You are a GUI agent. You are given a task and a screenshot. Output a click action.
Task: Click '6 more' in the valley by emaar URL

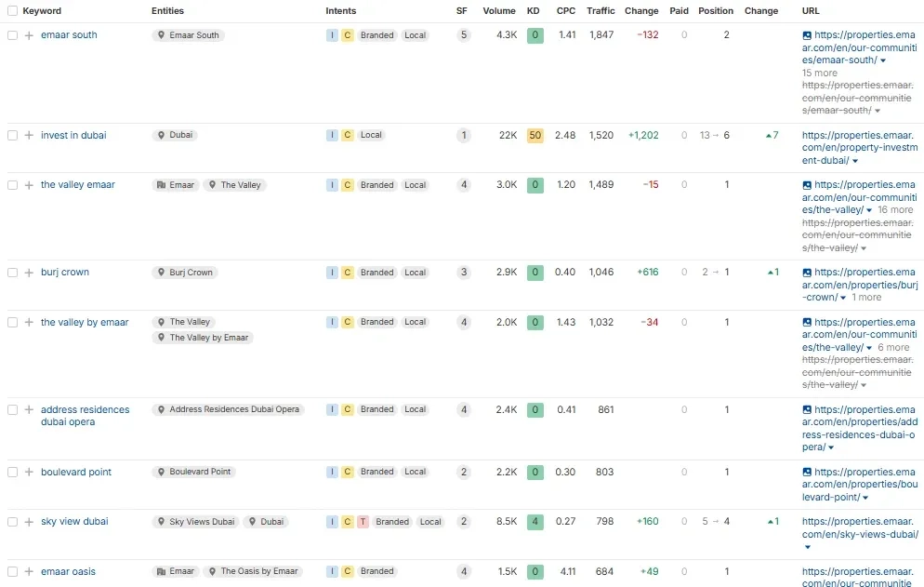[893, 348]
